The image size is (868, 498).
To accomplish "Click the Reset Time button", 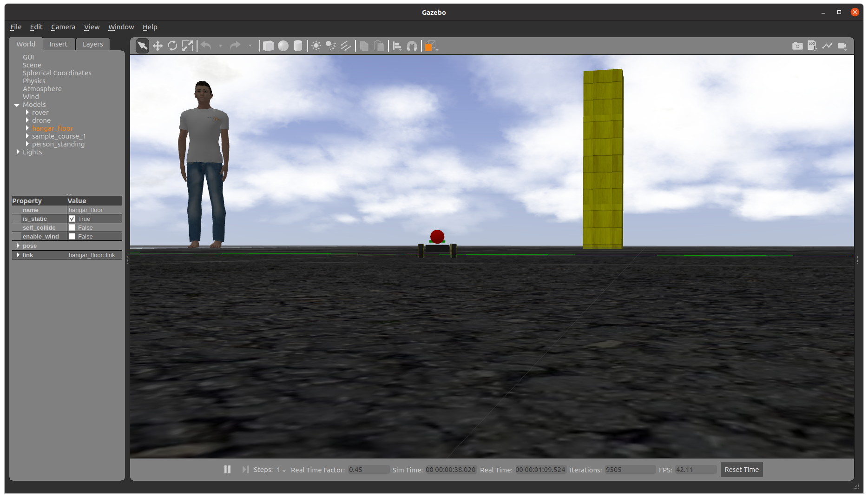I will [x=741, y=470].
